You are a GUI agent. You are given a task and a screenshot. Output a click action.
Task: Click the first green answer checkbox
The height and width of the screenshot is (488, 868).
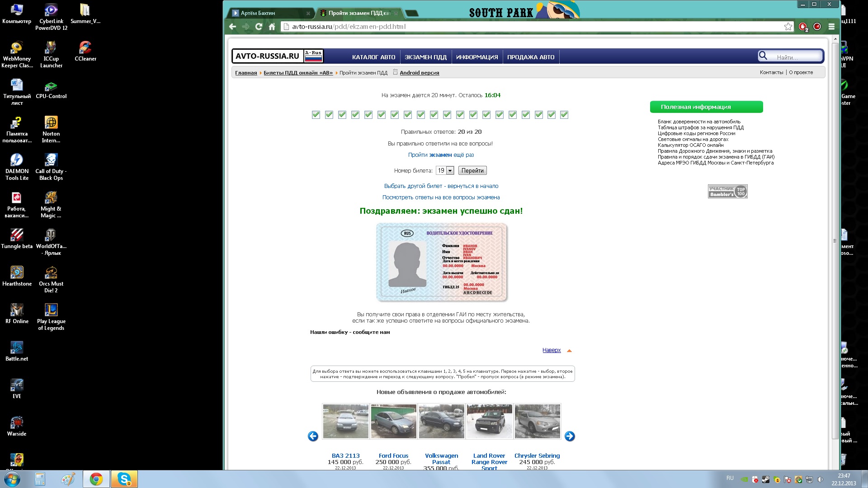tap(316, 115)
